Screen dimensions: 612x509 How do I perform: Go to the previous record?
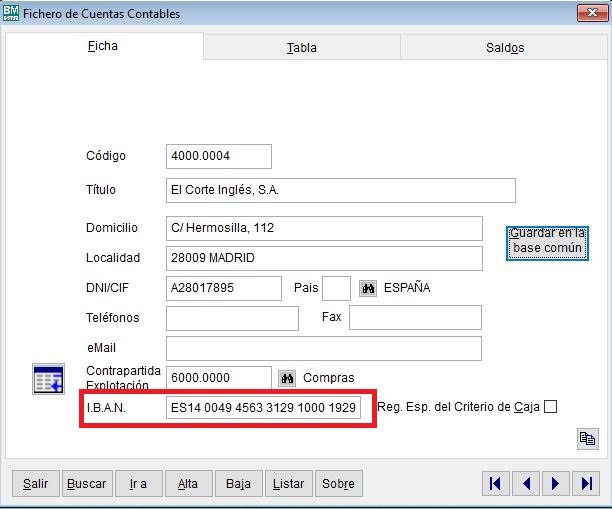click(526, 484)
